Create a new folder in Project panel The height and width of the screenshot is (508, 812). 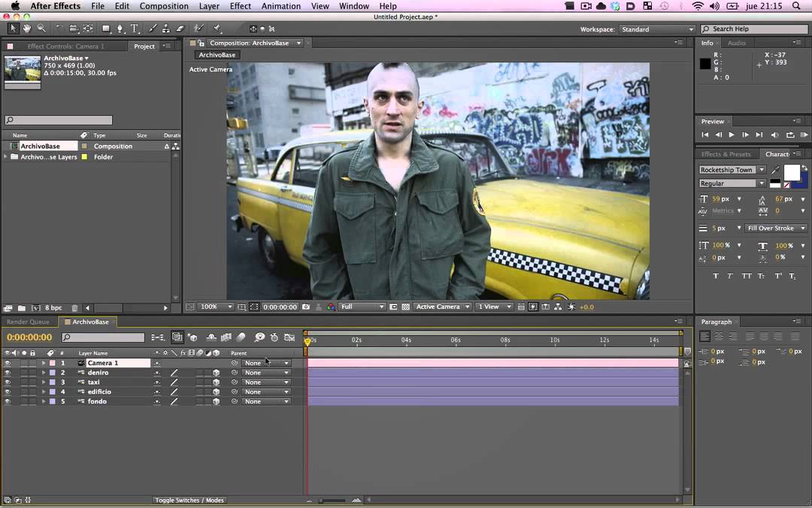pyautogui.click(x=21, y=307)
